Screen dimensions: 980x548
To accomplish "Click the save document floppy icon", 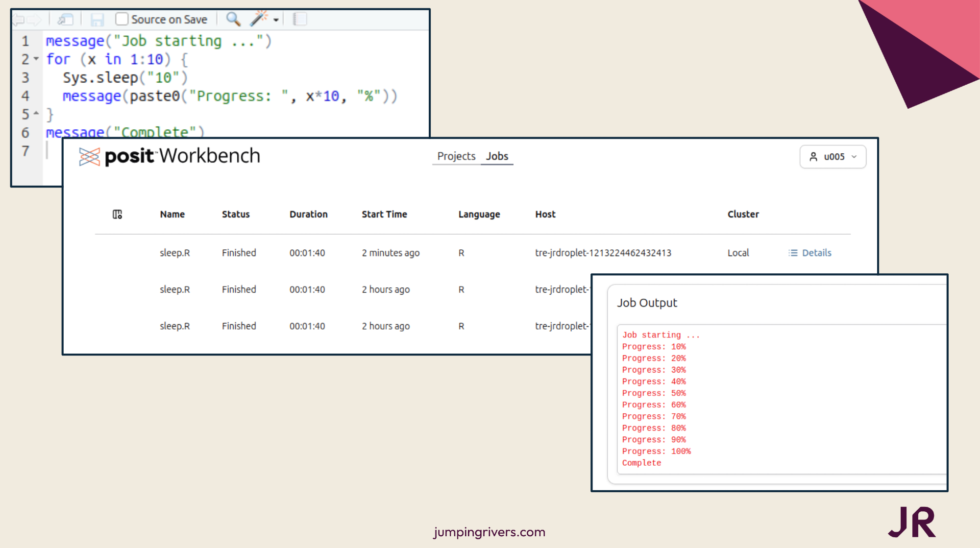I will pyautogui.click(x=97, y=20).
